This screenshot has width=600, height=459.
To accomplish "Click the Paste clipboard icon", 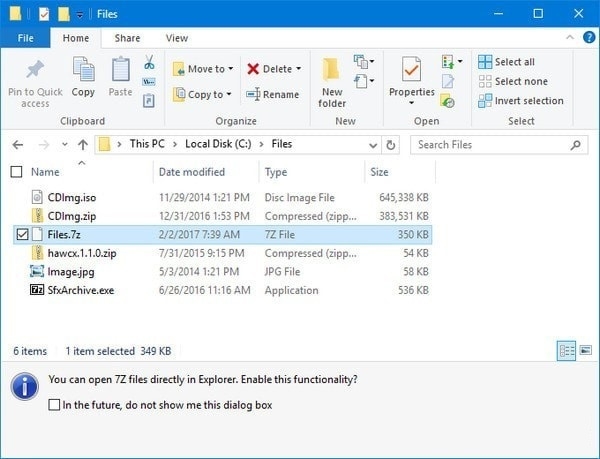I will [121, 69].
